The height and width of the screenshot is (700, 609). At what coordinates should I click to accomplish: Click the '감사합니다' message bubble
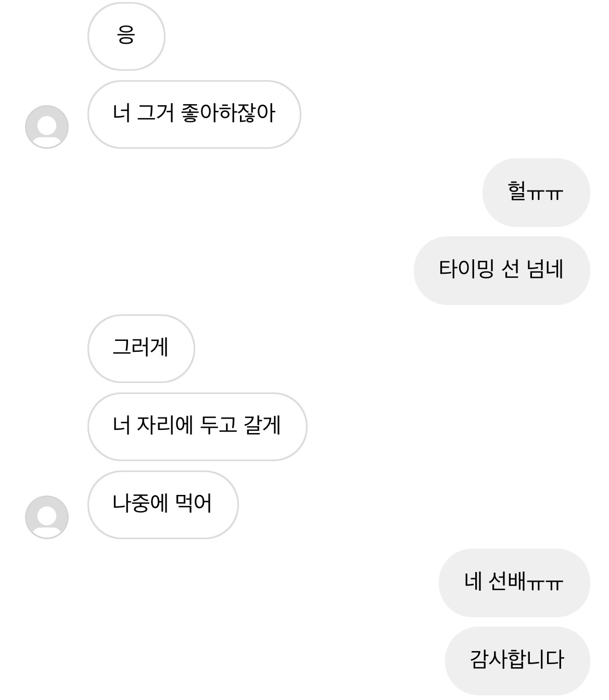(517, 661)
